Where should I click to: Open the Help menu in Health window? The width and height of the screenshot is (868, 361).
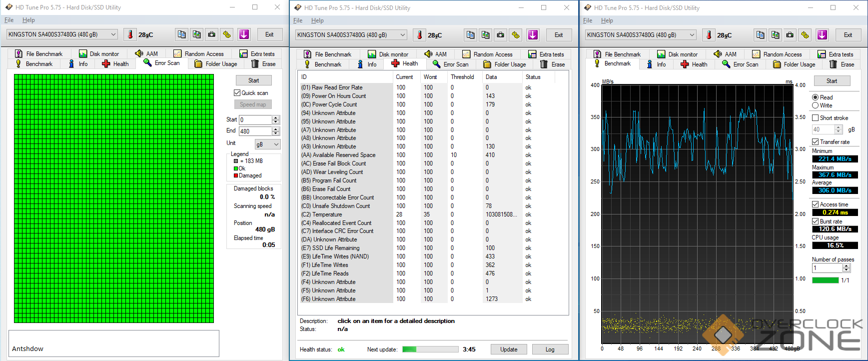click(x=317, y=20)
